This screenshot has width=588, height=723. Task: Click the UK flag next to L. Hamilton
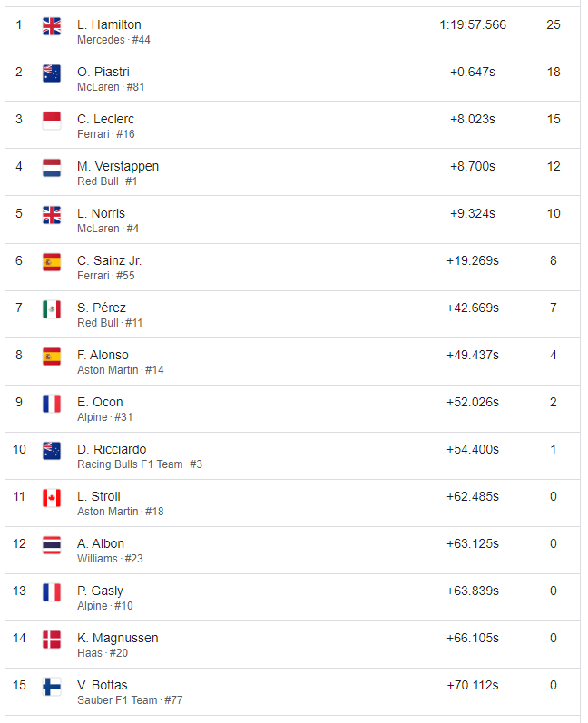51,25
